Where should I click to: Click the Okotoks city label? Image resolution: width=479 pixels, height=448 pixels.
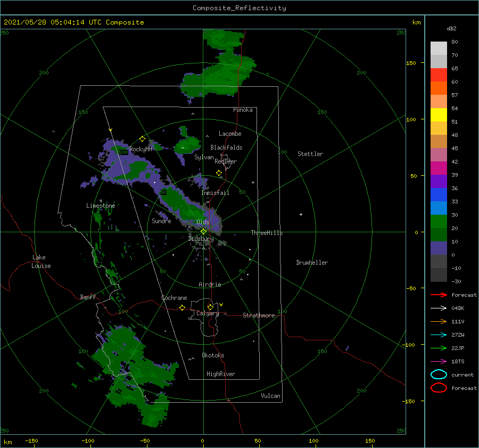[213, 355]
